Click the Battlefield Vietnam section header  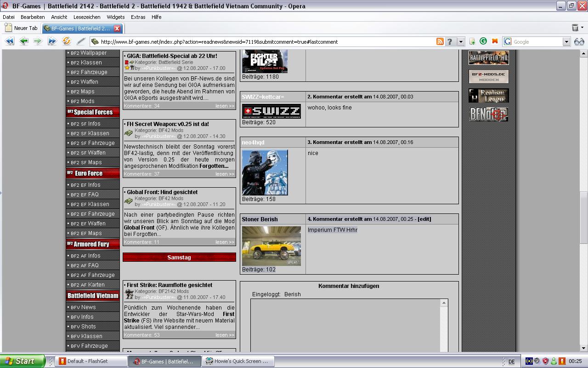(x=92, y=295)
